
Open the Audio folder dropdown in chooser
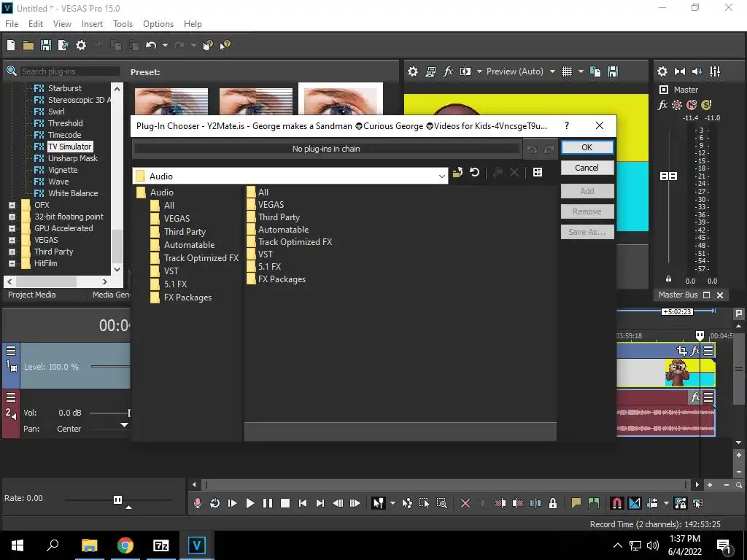(441, 176)
